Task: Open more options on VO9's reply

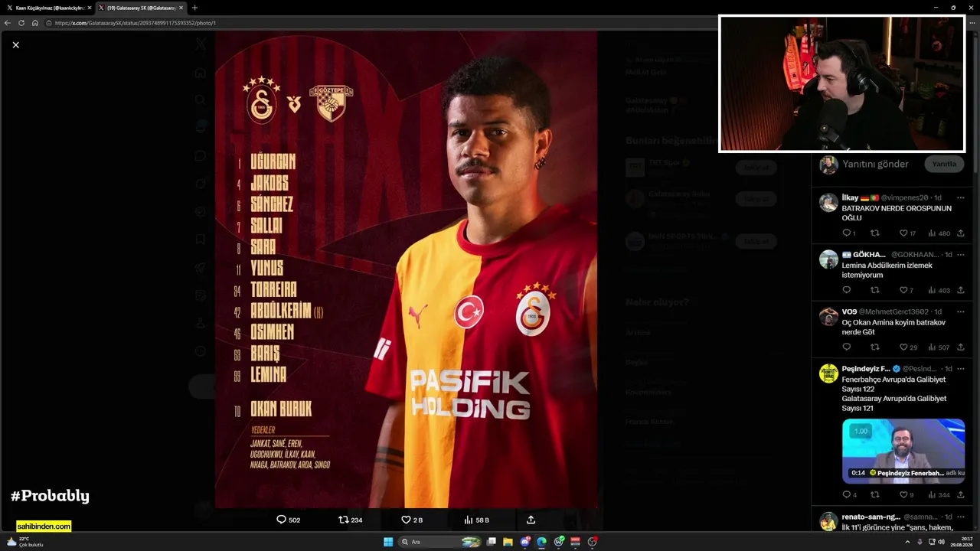Action: click(x=960, y=312)
